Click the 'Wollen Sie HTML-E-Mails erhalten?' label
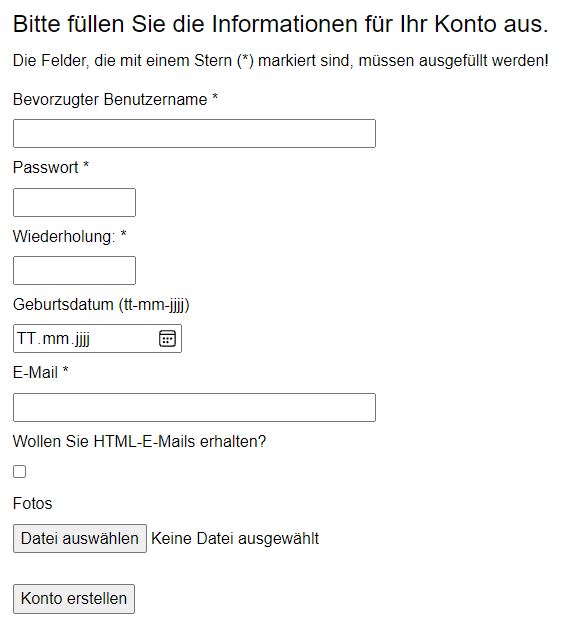 coord(139,441)
